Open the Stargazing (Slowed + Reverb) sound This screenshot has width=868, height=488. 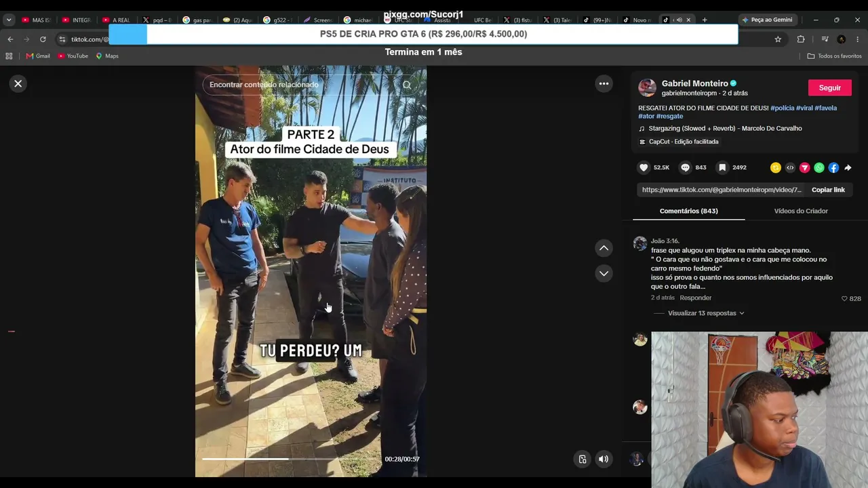[x=725, y=128]
